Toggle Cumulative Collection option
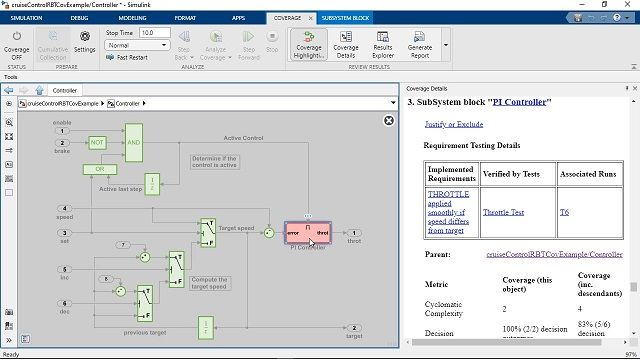 53,46
